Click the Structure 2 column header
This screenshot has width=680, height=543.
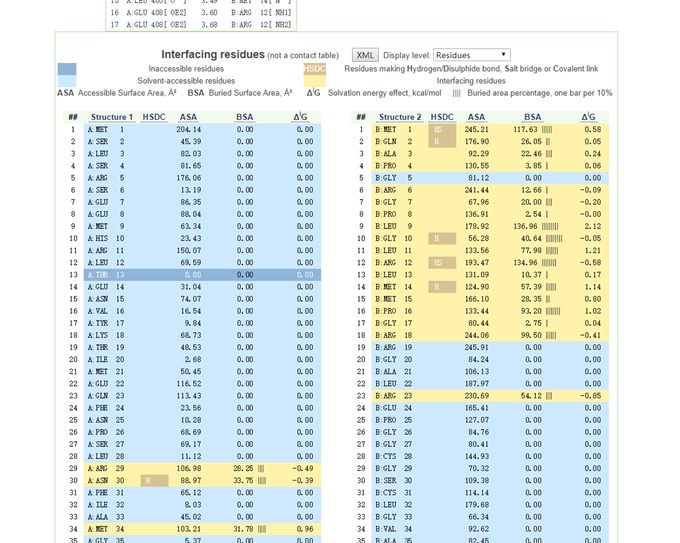pos(400,117)
